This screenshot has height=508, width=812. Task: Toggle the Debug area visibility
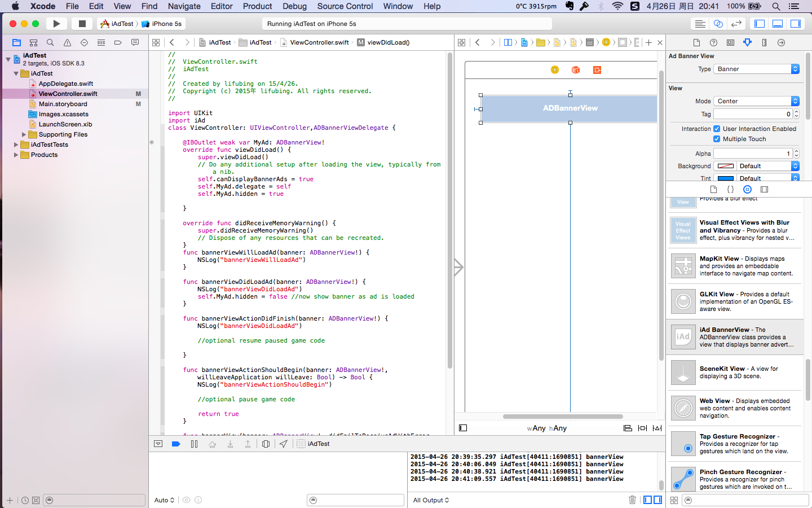[778, 24]
